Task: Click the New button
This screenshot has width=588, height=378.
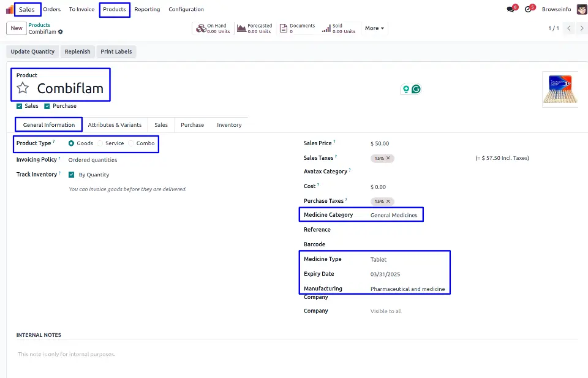Action: coord(17,28)
